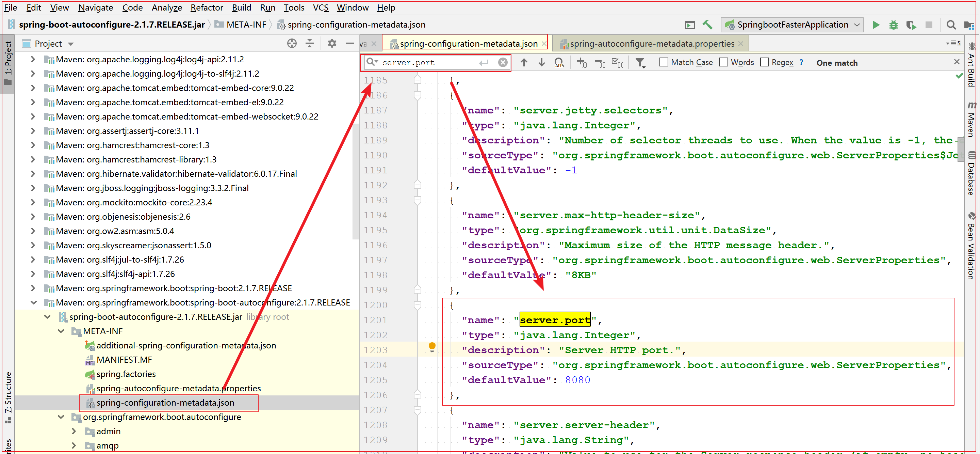Add selection for next occurrence icon
Screen dimensions: 980x454
tap(582, 63)
